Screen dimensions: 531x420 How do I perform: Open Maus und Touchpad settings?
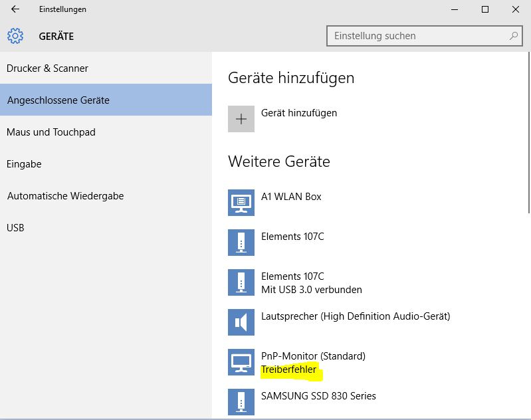(51, 132)
